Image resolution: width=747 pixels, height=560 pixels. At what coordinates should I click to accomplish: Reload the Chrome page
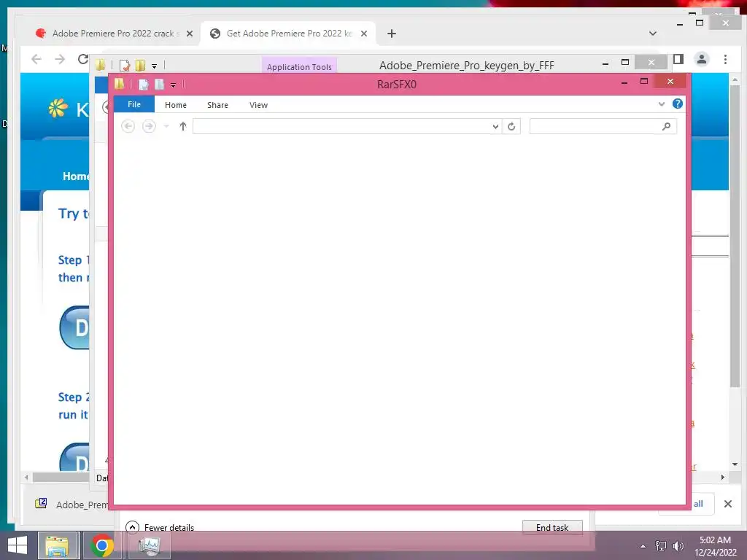(x=83, y=59)
